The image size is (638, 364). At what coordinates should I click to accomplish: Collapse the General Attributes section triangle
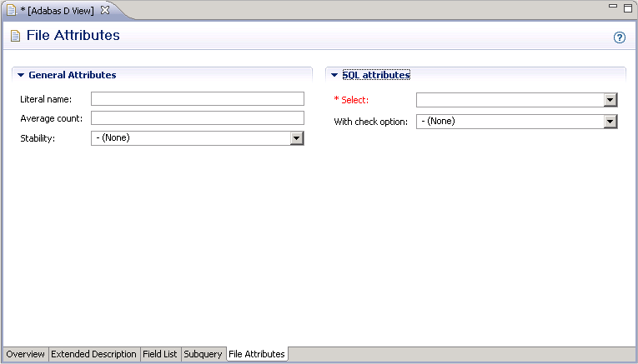point(21,75)
